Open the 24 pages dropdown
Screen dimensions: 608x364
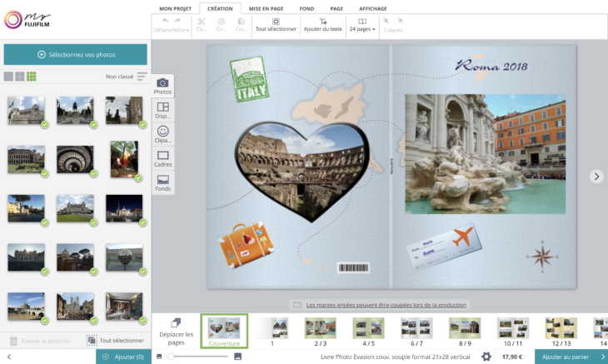(x=362, y=25)
